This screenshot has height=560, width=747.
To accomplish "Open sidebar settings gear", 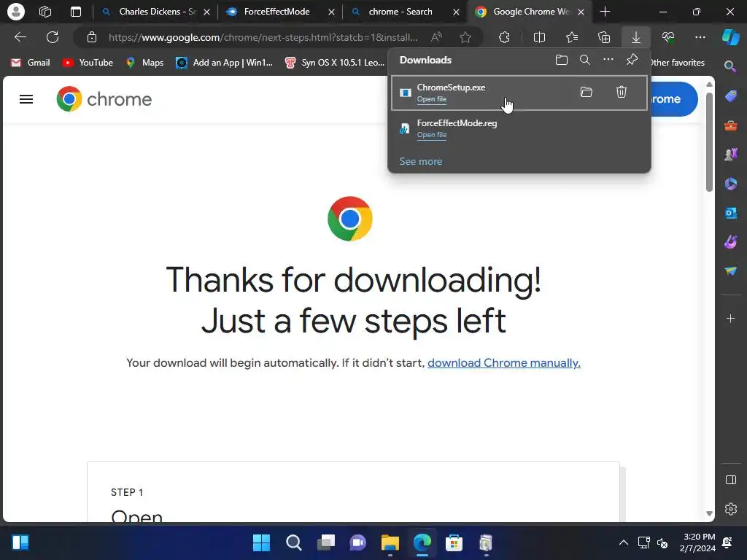I will coord(730,509).
